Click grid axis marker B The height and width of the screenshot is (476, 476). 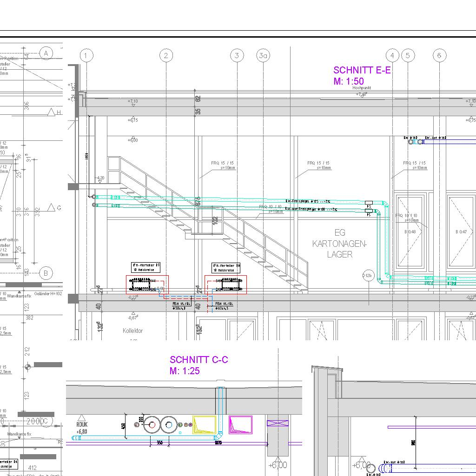tap(46, 273)
